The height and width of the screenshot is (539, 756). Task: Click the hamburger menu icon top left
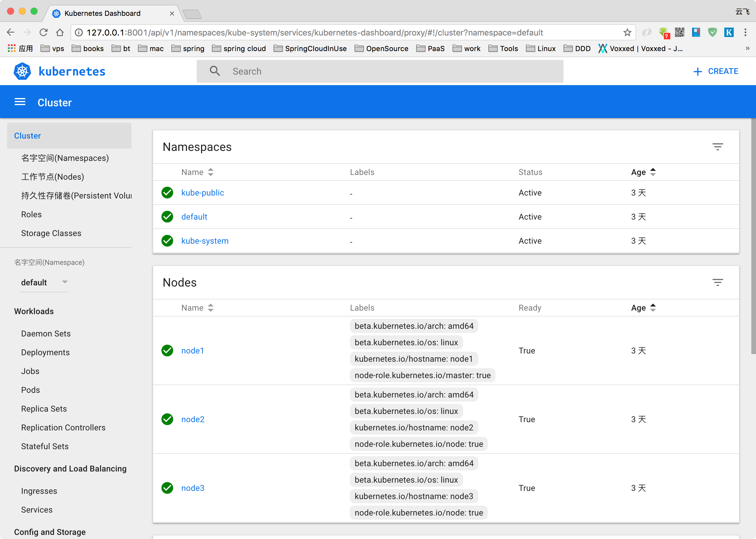tap(20, 102)
